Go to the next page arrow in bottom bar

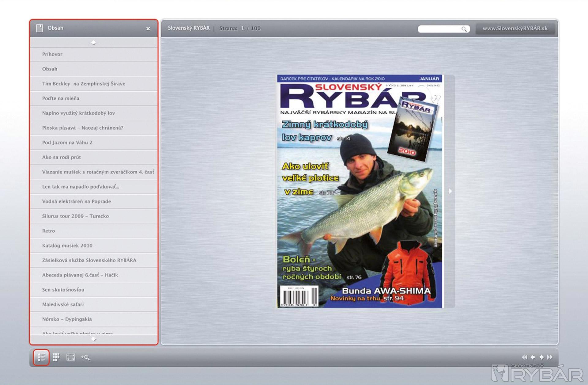pos(541,357)
